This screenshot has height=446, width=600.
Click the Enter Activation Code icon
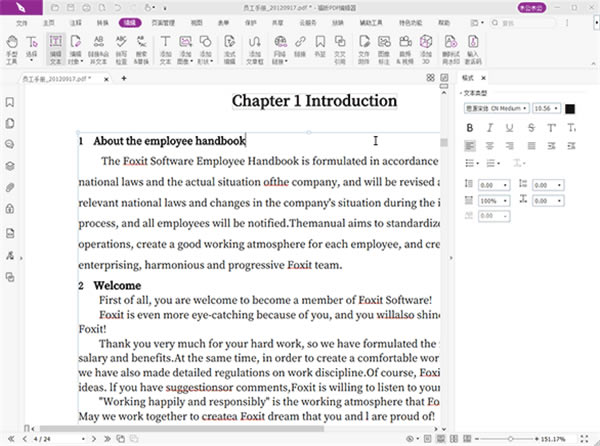(x=473, y=50)
